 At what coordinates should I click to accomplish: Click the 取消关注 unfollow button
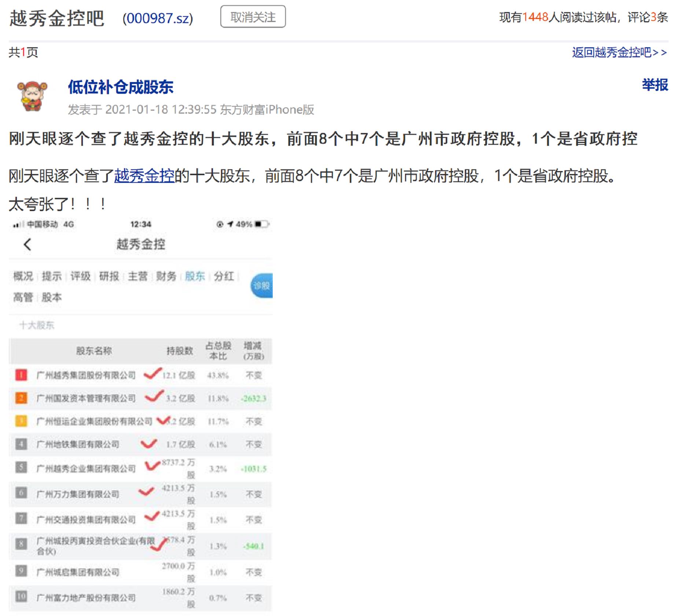coord(253,17)
